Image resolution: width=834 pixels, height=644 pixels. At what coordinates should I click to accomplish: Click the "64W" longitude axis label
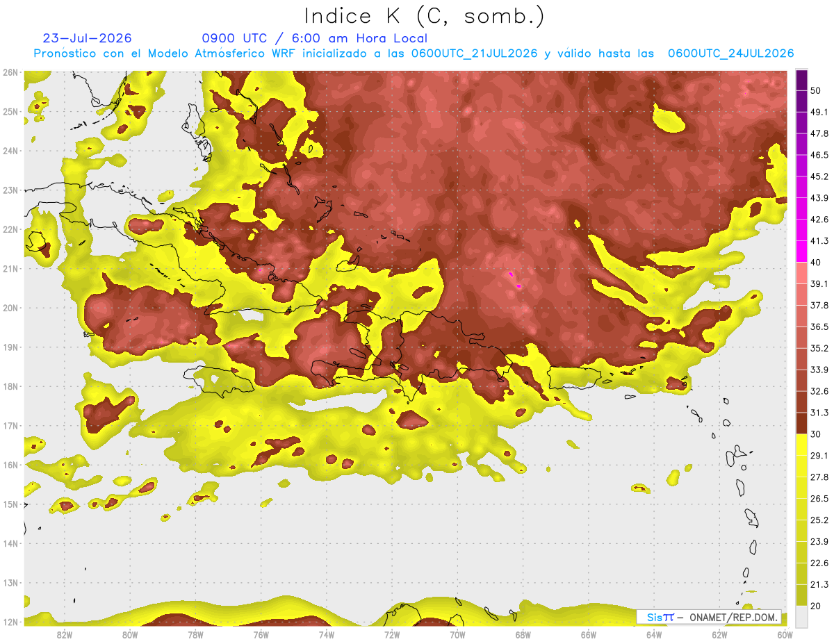point(654,634)
